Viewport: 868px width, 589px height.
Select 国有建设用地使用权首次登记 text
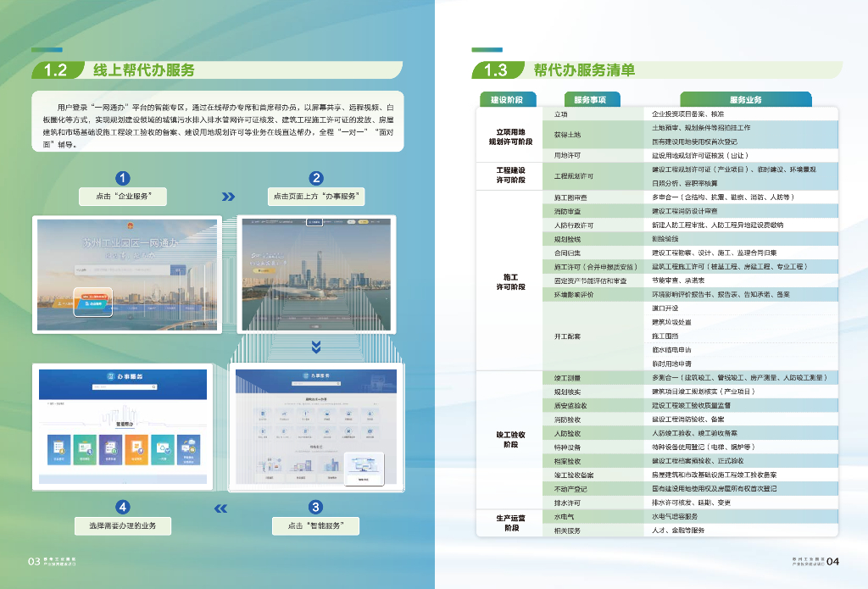coord(694,142)
